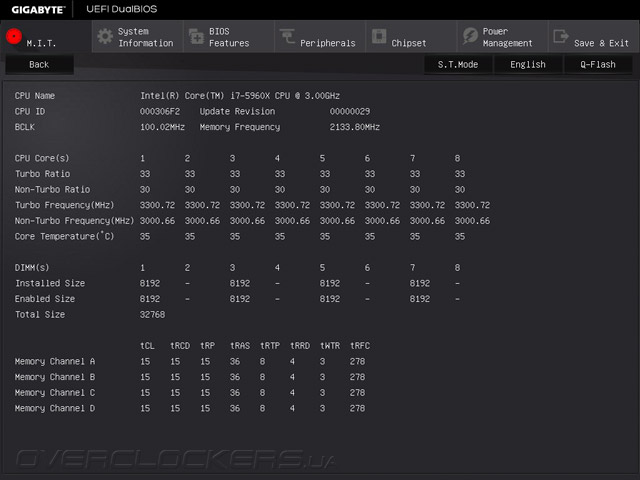This screenshot has height=480, width=640.
Task: Click the Back button
Action: 39,64
